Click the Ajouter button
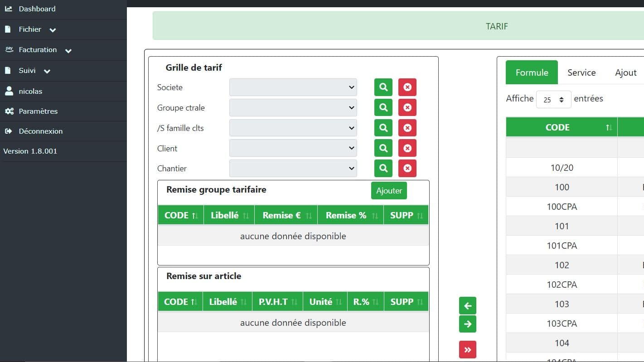The image size is (644, 362). [389, 191]
